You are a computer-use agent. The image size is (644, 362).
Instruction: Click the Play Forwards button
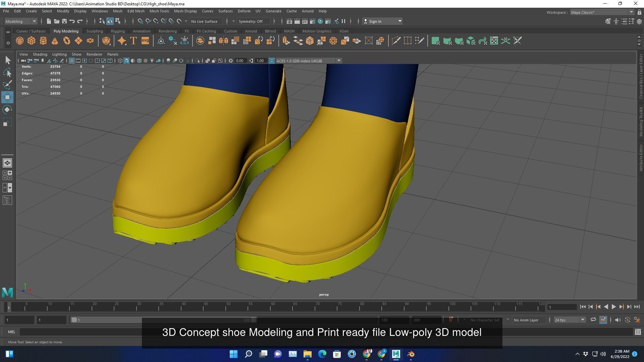click(613, 307)
